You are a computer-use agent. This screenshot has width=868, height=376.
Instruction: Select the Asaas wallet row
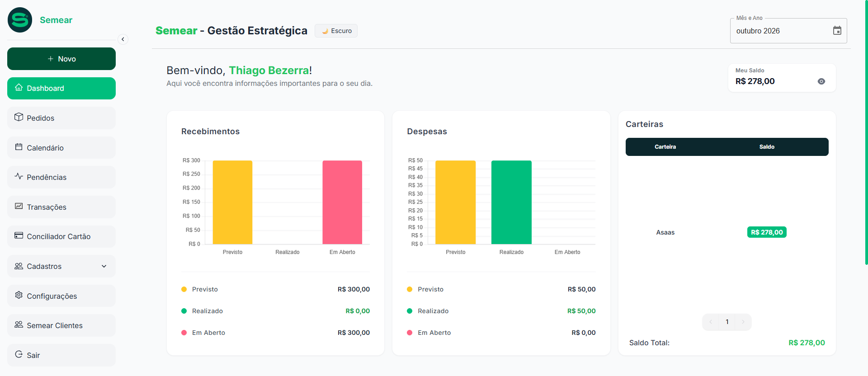tap(727, 232)
